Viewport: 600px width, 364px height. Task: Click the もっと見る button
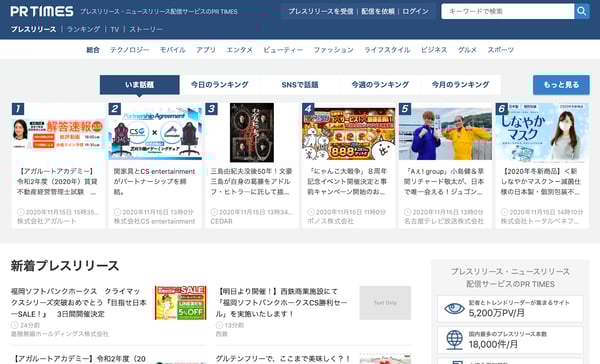point(561,85)
